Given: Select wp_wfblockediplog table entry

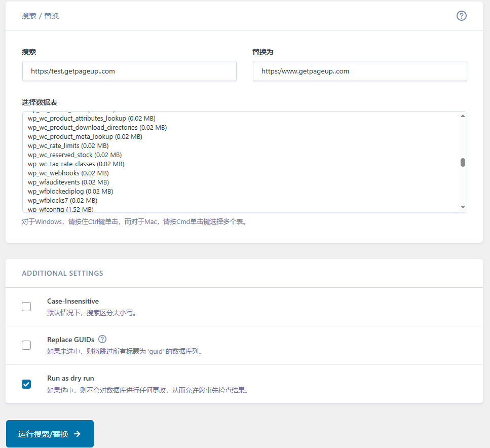Looking at the screenshot, I should (x=70, y=192).
